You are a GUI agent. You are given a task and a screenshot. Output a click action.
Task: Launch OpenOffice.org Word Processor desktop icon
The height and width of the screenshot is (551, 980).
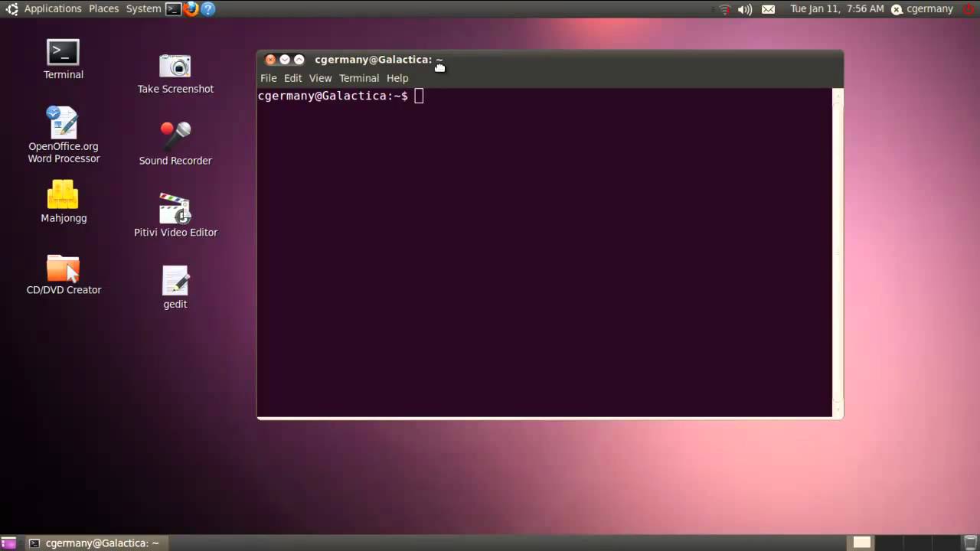(x=63, y=135)
